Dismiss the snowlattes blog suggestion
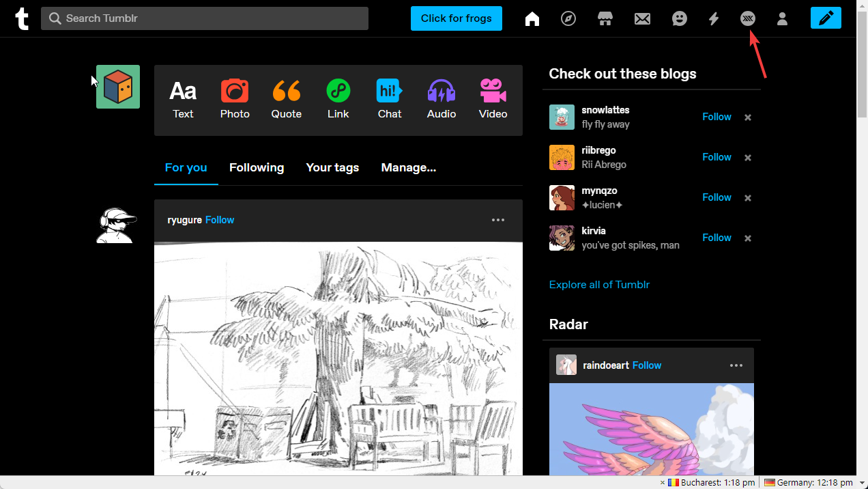Screen dimensions: 868x489 (748, 117)
